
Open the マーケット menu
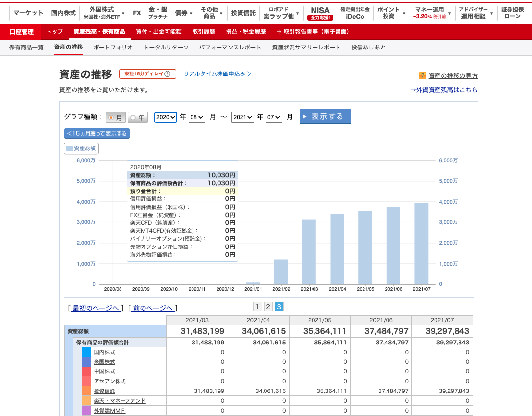28,13
